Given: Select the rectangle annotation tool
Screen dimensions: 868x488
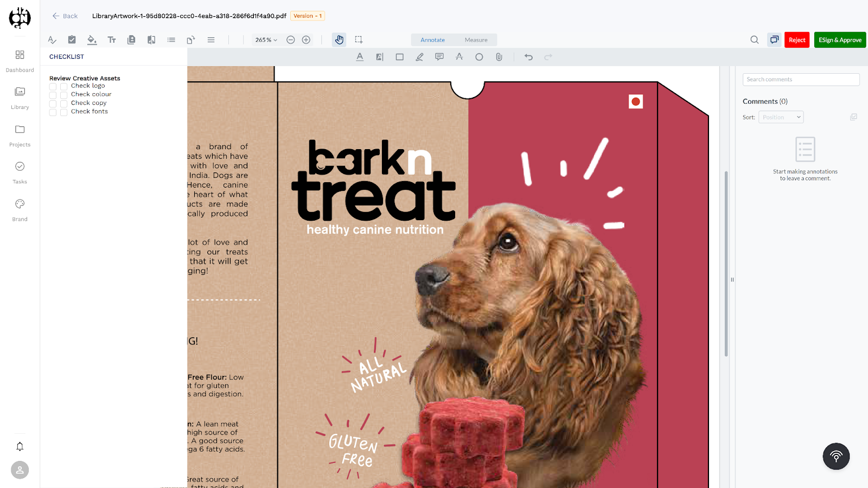Looking at the screenshot, I should pyautogui.click(x=400, y=57).
